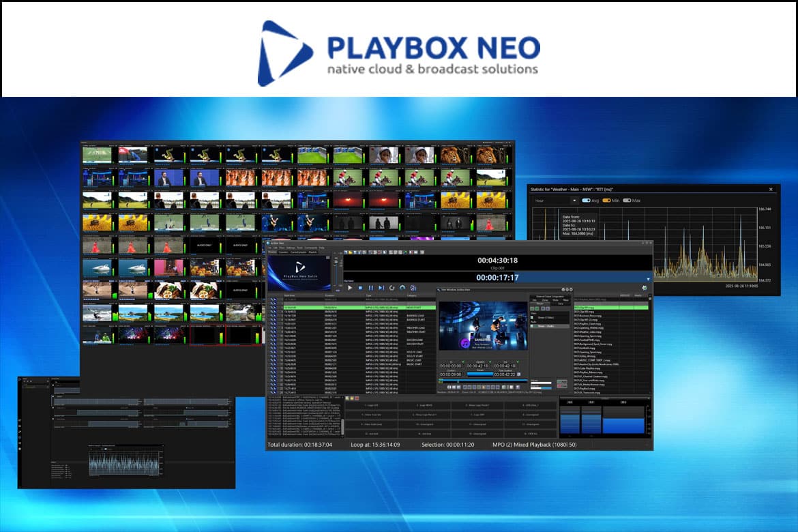Click the green printer icon right of transport
The height and width of the screenshot is (532, 798).
click(645, 288)
